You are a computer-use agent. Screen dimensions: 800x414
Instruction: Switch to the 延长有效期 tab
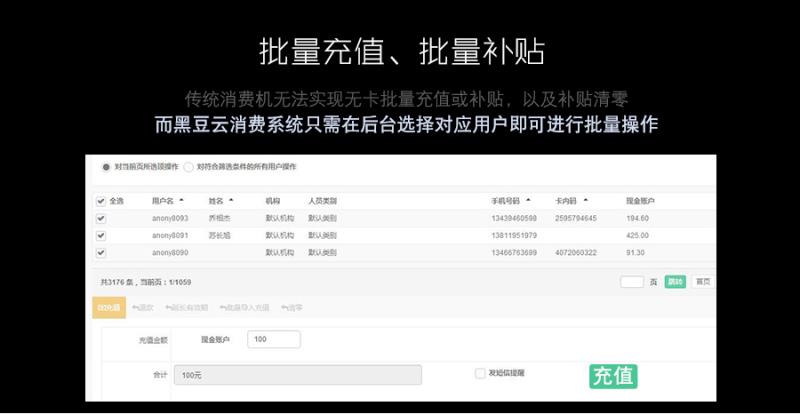[187, 308]
